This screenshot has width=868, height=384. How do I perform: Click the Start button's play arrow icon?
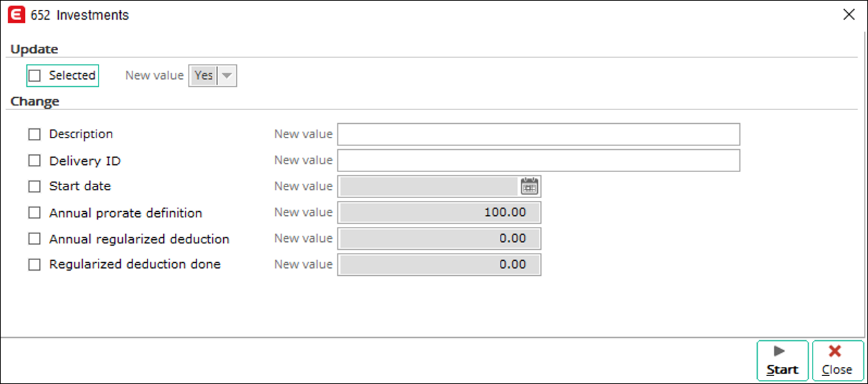point(779,351)
